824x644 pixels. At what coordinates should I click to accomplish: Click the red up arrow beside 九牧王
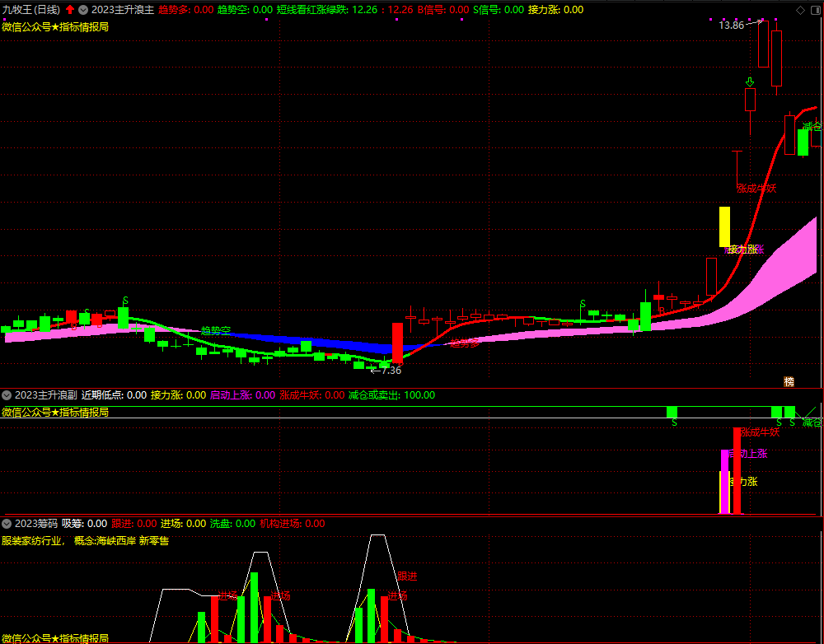(x=70, y=9)
